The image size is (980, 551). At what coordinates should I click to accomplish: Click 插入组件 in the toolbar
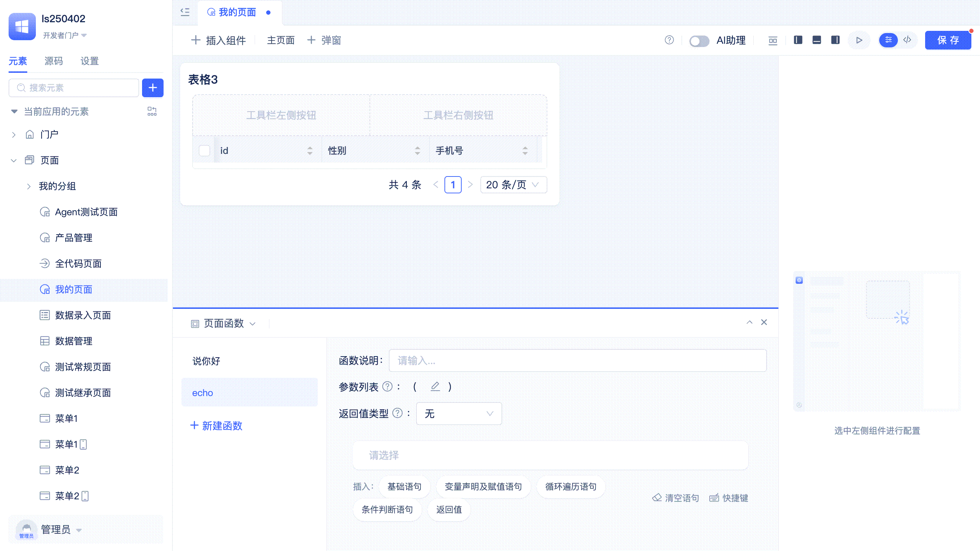218,40
